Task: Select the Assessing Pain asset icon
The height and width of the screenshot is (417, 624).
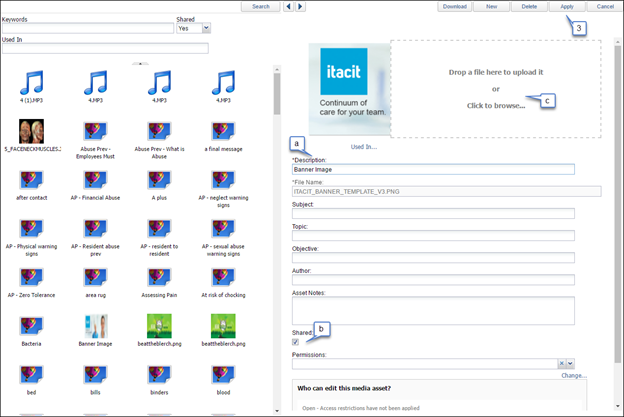Action: 159,277
